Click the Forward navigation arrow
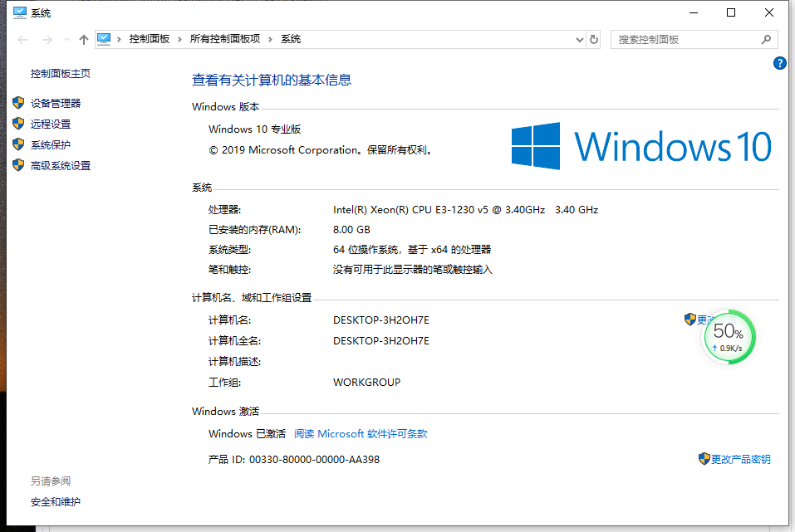This screenshot has width=795, height=532. coord(47,40)
